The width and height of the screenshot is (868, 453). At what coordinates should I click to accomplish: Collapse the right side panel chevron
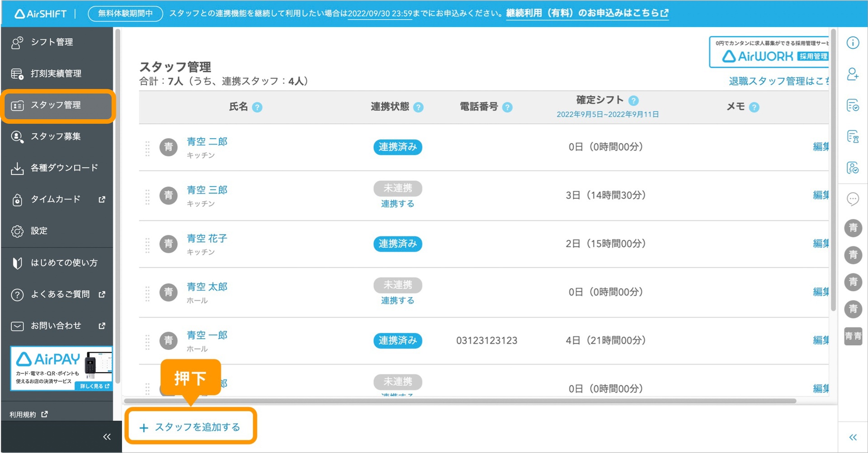tap(853, 437)
